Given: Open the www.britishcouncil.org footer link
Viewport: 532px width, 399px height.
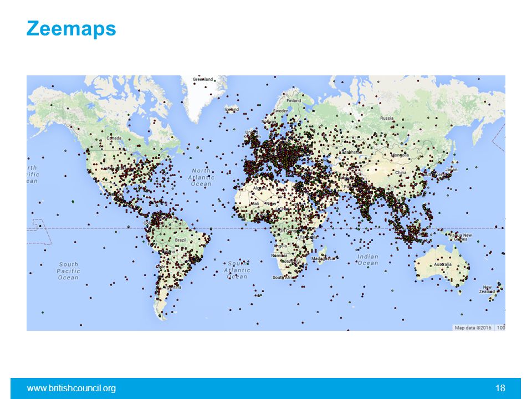Looking at the screenshot, I should pos(71,388).
